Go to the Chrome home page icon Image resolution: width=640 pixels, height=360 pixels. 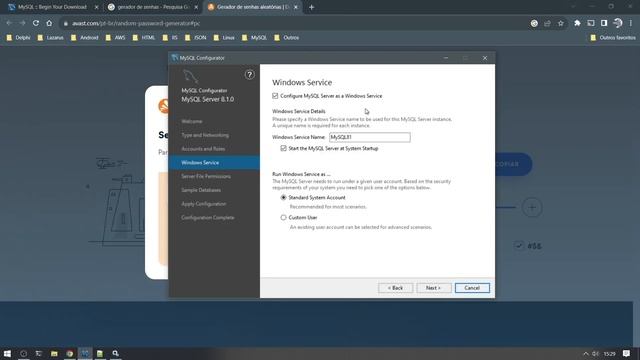point(49,23)
